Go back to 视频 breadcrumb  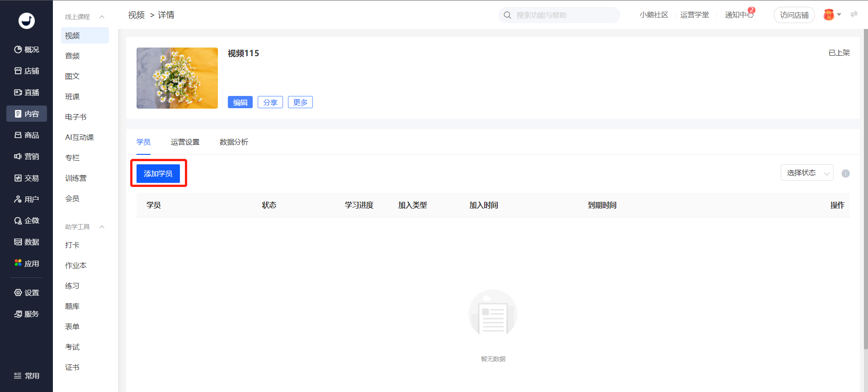click(136, 15)
